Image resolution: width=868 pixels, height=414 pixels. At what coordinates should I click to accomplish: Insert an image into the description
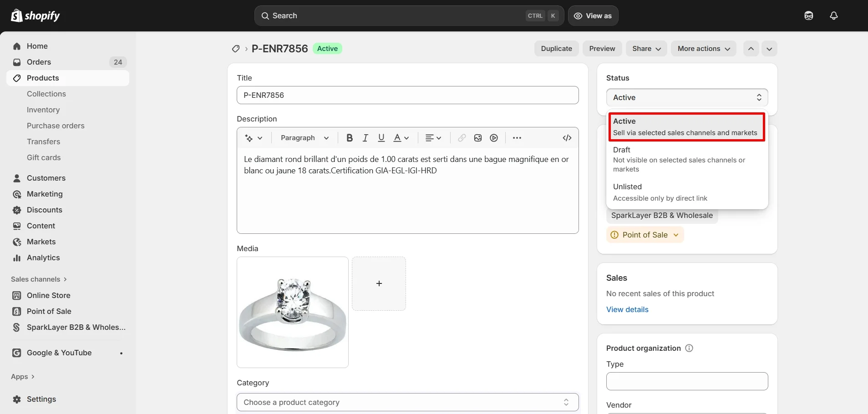pyautogui.click(x=477, y=138)
